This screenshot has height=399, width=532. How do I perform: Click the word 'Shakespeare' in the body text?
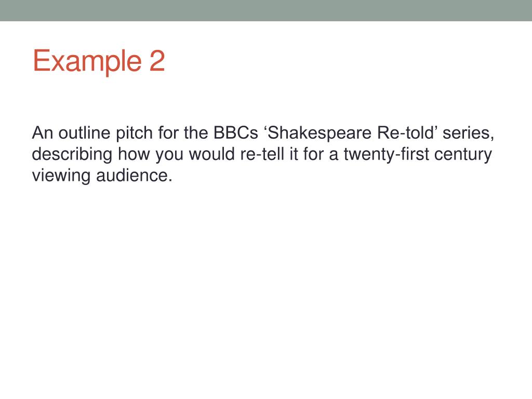(x=320, y=134)
